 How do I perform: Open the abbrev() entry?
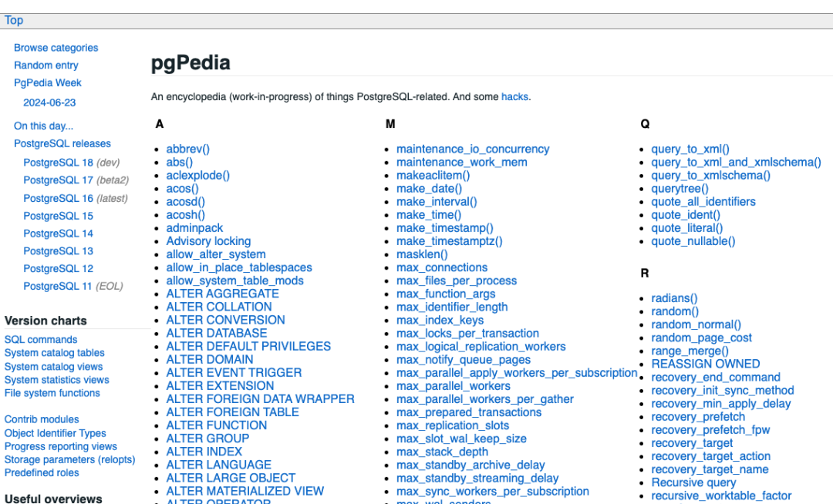(x=188, y=149)
